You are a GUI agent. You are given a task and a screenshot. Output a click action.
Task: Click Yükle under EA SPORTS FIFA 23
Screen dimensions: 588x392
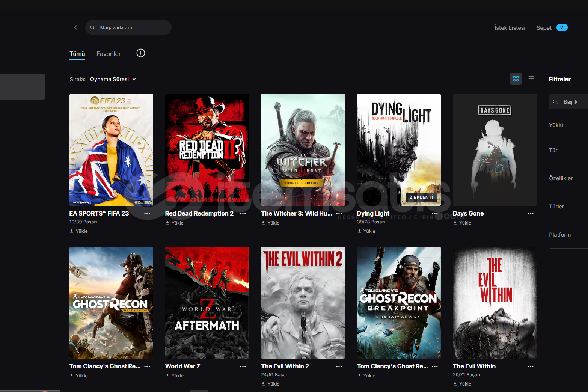click(79, 231)
